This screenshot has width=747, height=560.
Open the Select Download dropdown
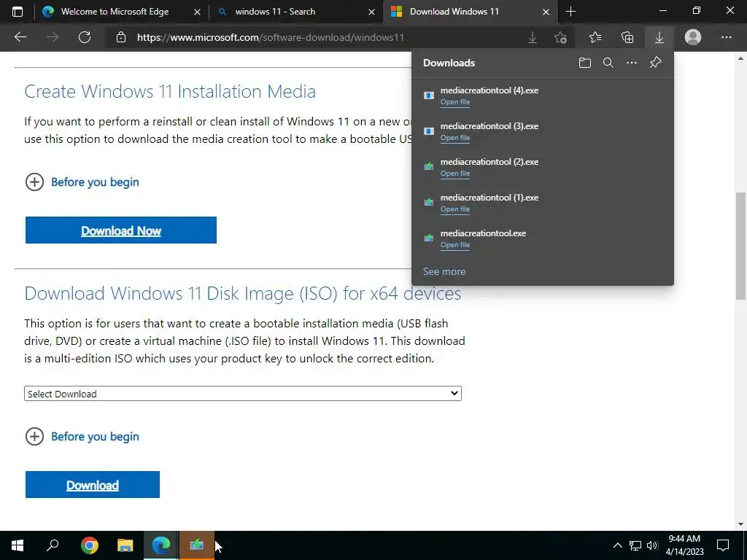click(243, 393)
